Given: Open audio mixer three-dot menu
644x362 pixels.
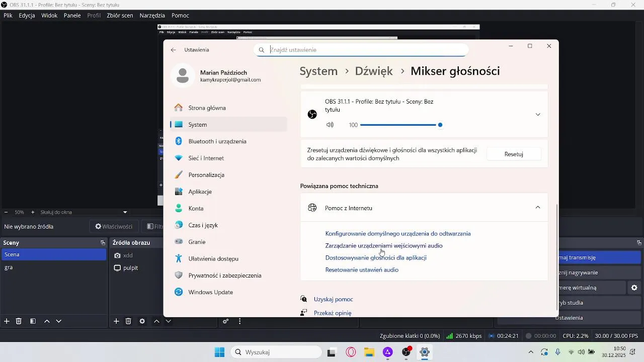Looking at the screenshot, I should tap(240, 321).
